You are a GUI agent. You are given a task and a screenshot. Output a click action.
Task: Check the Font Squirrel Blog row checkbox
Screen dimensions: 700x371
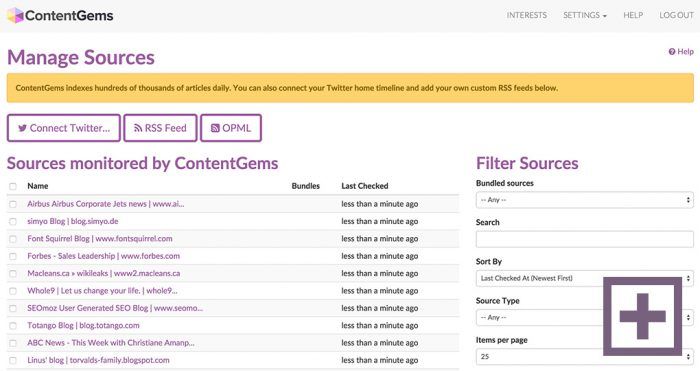[13, 239]
